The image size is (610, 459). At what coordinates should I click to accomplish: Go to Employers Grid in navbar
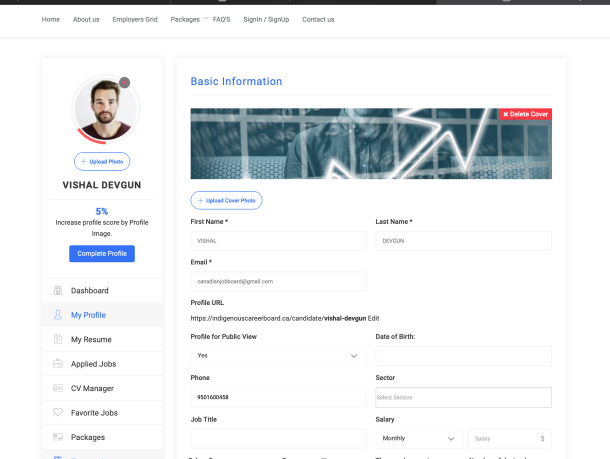[x=135, y=19]
